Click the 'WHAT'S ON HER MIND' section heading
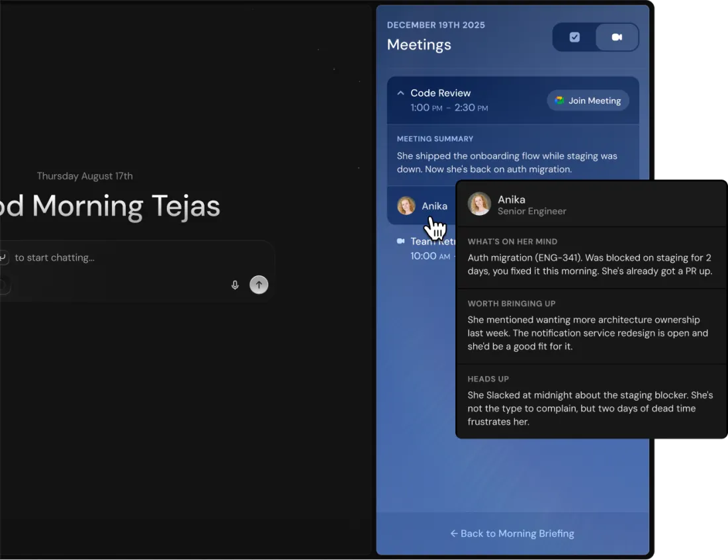 [x=512, y=242]
